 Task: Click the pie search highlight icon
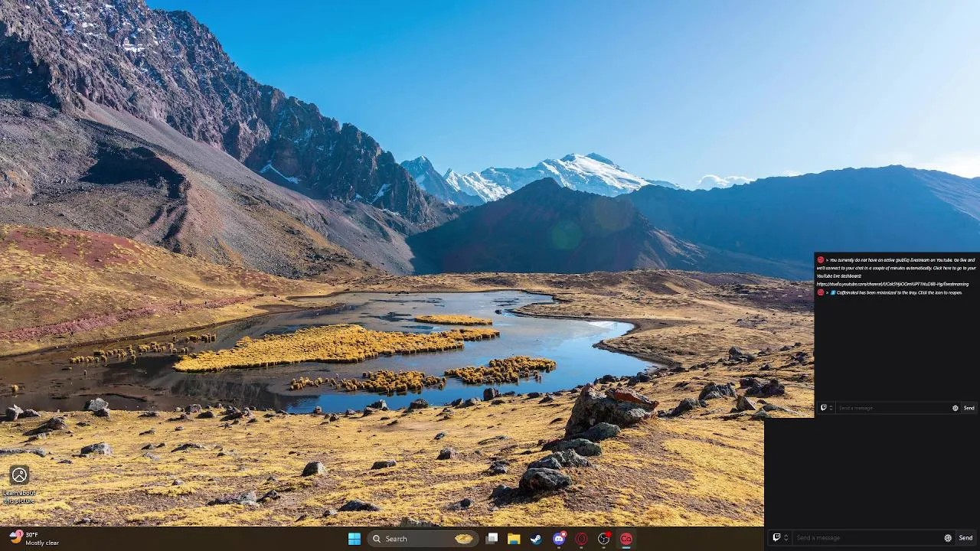[464, 539]
